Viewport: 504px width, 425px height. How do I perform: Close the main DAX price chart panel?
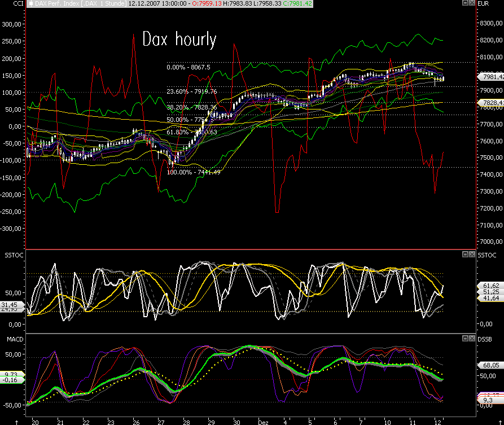point(471,3)
